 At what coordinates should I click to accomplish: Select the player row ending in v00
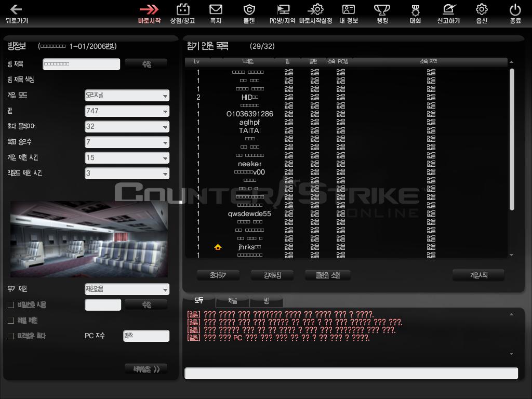(x=346, y=172)
